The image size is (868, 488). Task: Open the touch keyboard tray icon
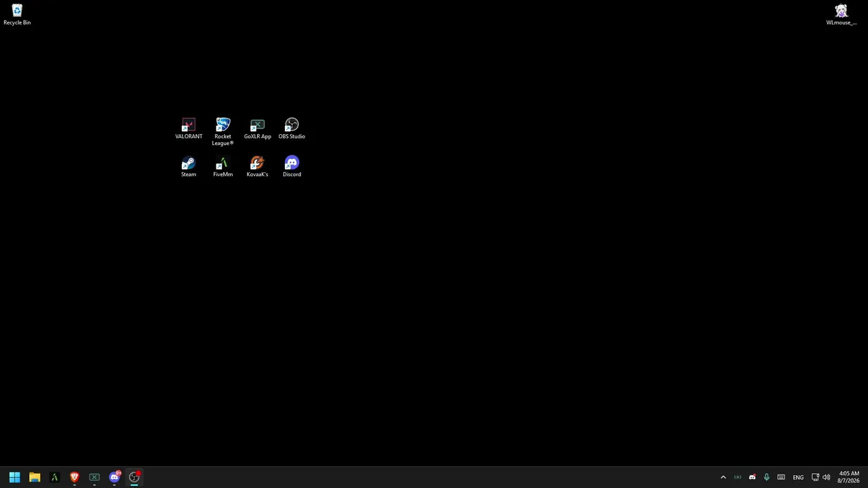coord(781,477)
